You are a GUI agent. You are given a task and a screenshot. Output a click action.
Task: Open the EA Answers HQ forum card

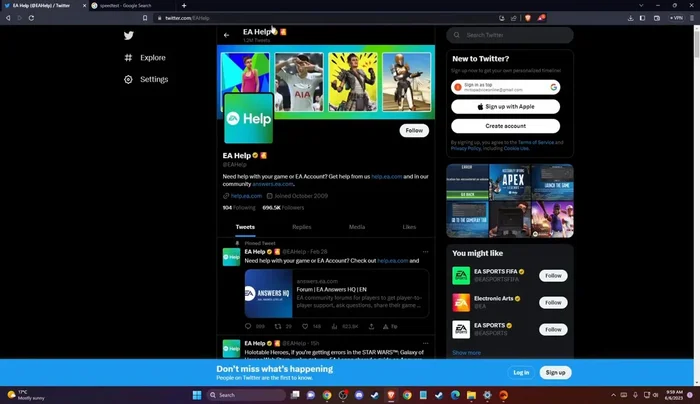[337, 293]
